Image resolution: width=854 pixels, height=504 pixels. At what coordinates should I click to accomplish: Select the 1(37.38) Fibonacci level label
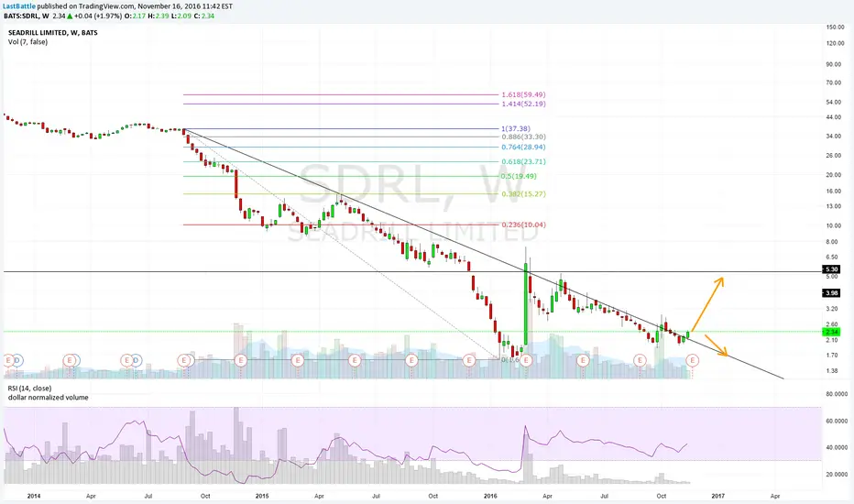pos(516,129)
